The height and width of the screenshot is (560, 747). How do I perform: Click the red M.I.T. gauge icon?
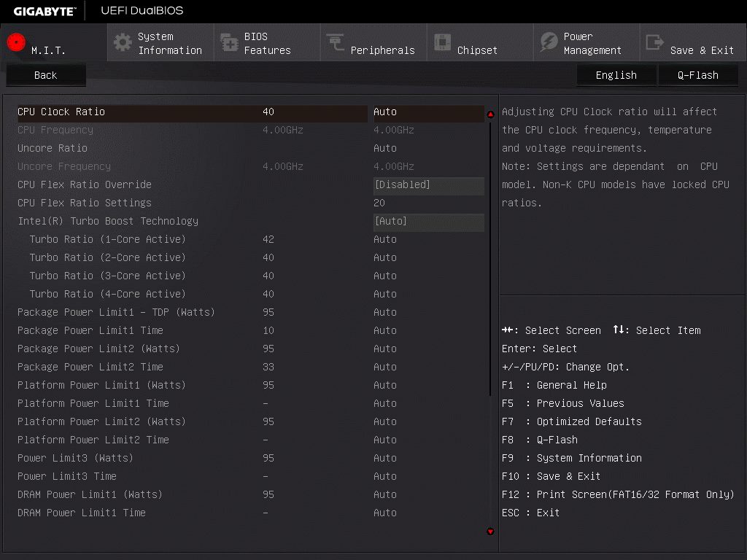(16, 42)
